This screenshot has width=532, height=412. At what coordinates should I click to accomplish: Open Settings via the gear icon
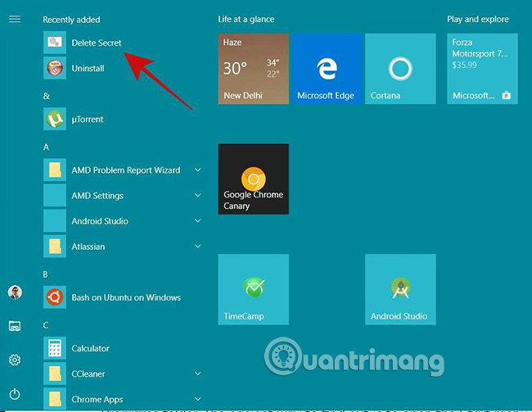(15, 360)
